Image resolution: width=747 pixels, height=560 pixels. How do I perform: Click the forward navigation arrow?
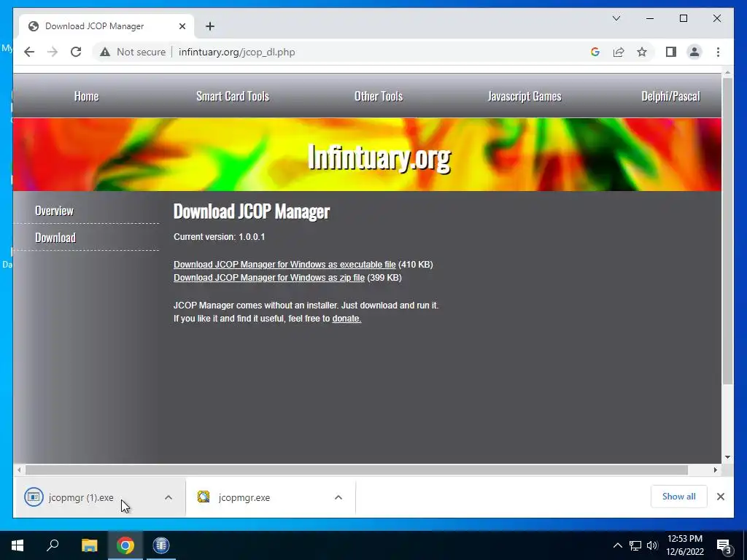(x=53, y=52)
